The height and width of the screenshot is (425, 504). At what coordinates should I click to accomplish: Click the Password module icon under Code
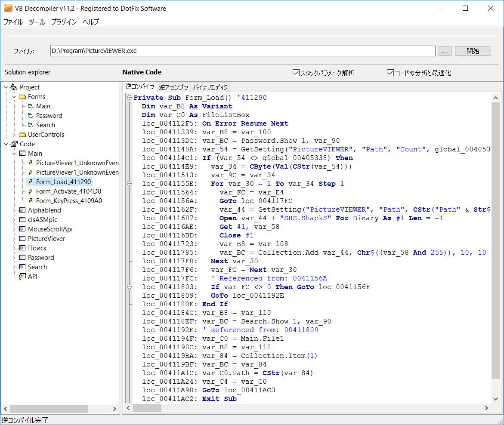[x=22, y=257]
